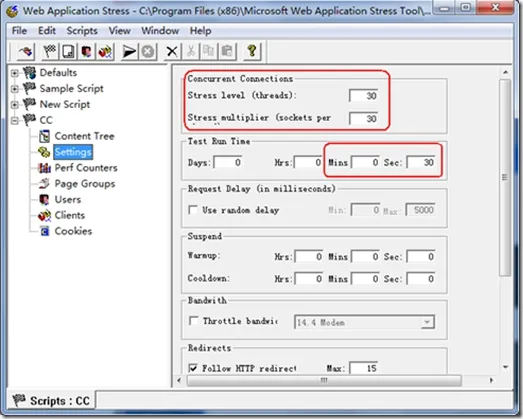This screenshot has height=419, width=523.
Task: Click the Perf Counters chart icon
Action: [x=44, y=168]
